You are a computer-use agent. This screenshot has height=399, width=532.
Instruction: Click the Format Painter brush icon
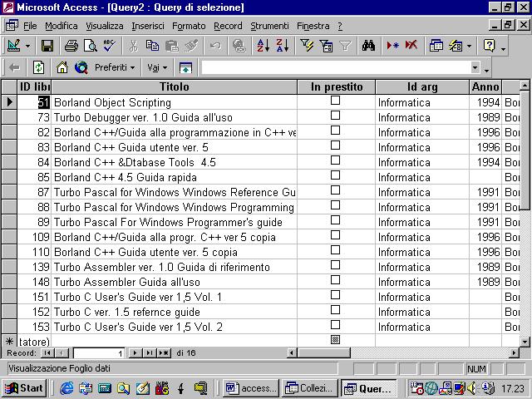click(x=191, y=46)
